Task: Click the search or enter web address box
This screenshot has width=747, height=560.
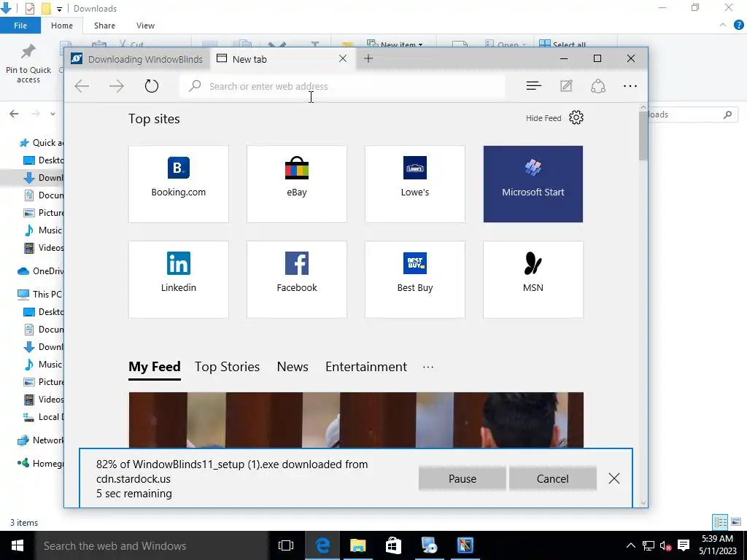Action: (342, 86)
